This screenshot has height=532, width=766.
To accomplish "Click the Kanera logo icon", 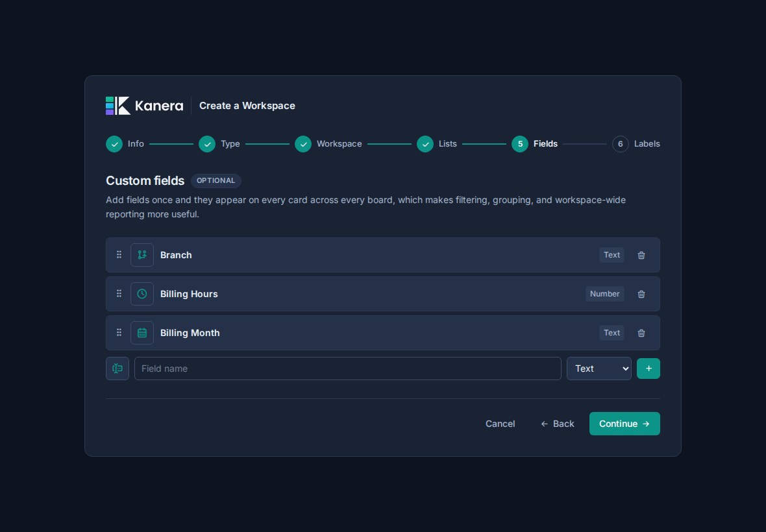I will [117, 105].
